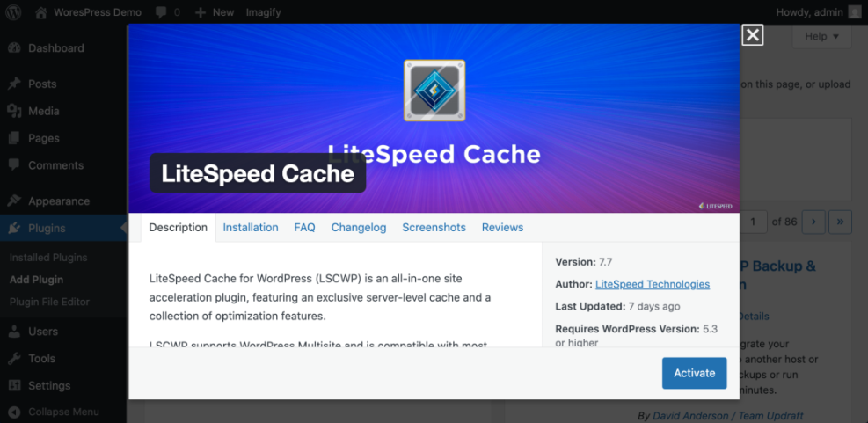Click the Comments speech bubble sidebar icon
Screen dimensions: 868x423
coord(15,165)
